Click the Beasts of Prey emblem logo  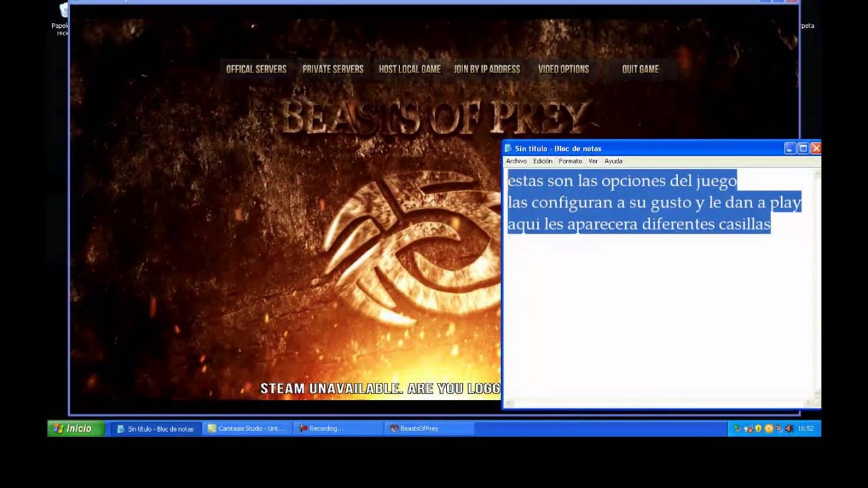[414, 247]
